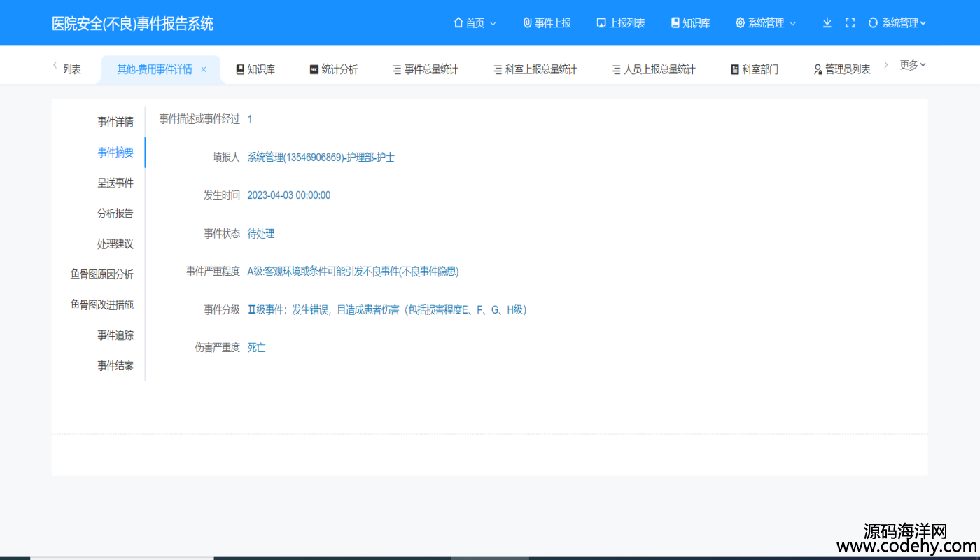Open 分析报告 in side navigation
The width and height of the screenshot is (980, 560).
pyautogui.click(x=115, y=213)
